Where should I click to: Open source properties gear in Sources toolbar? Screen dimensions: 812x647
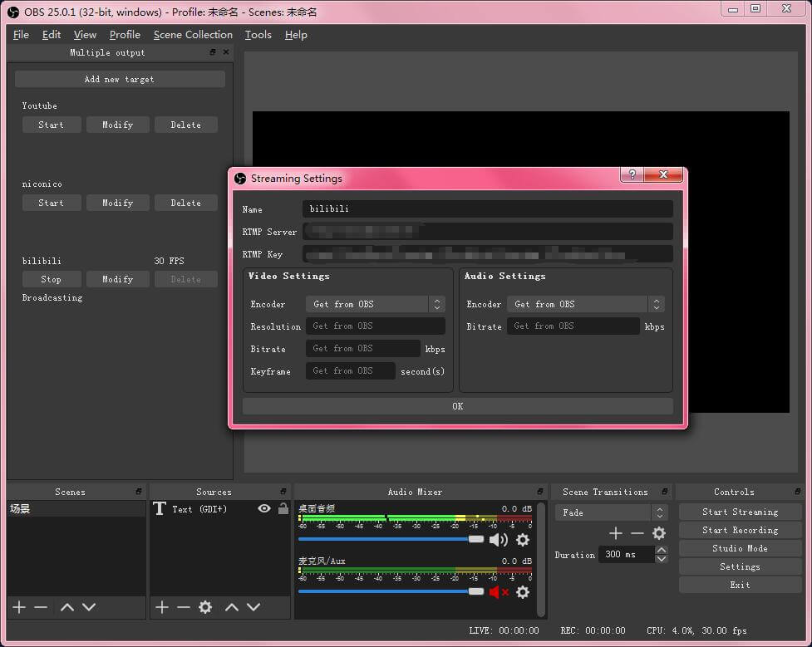pos(204,607)
